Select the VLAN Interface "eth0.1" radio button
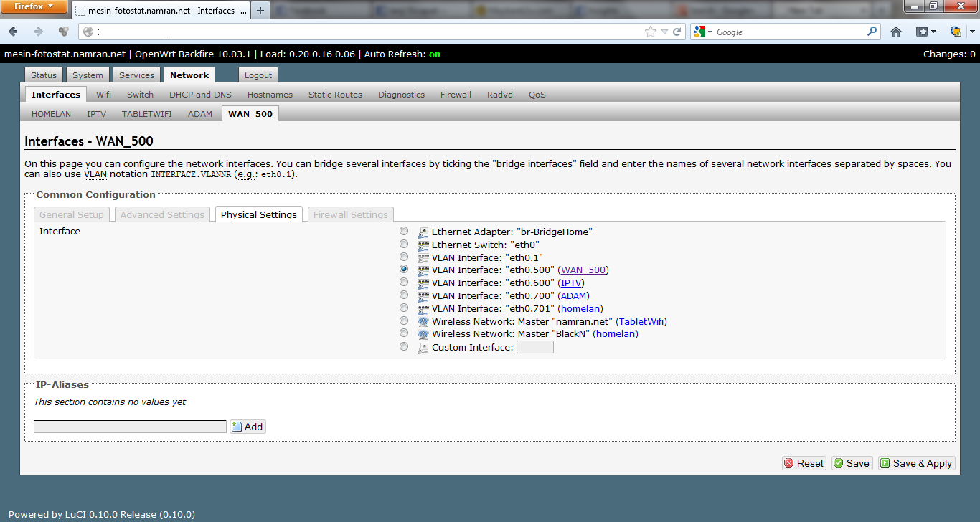Screen dimensions: 980x522 click(404, 257)
